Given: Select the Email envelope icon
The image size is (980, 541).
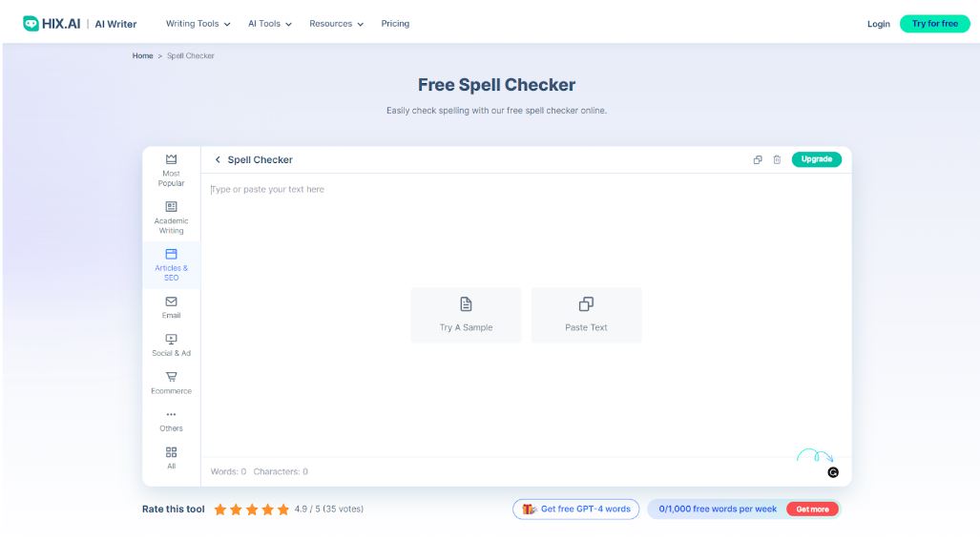Looking at the screenshot, I should click(172, 302).
